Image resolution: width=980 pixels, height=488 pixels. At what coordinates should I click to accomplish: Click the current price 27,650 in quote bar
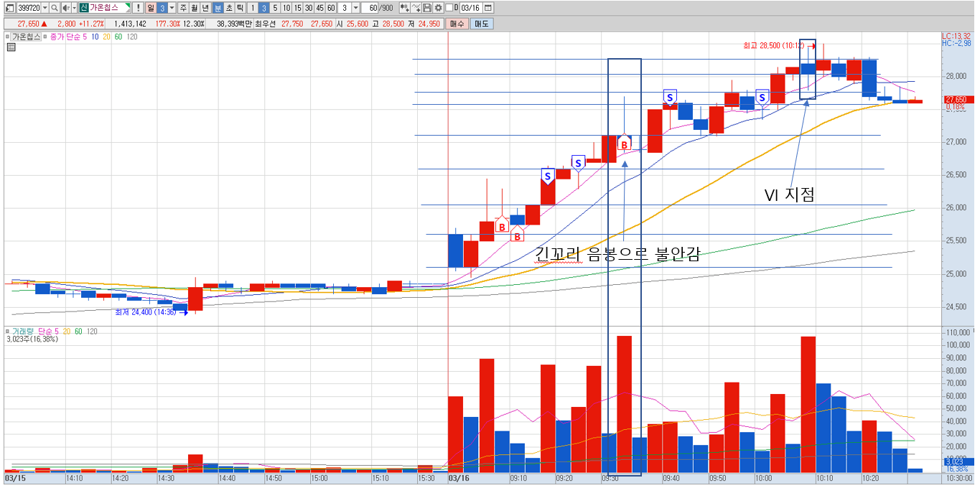[x=27, y=24]
